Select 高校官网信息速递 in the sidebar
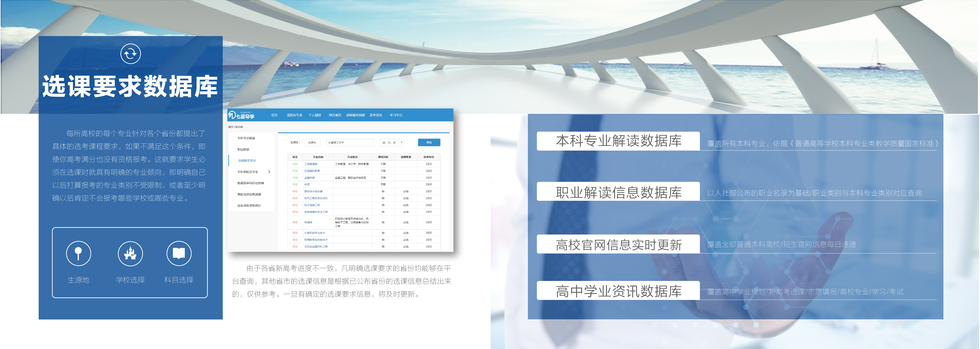 pos(249,194)
